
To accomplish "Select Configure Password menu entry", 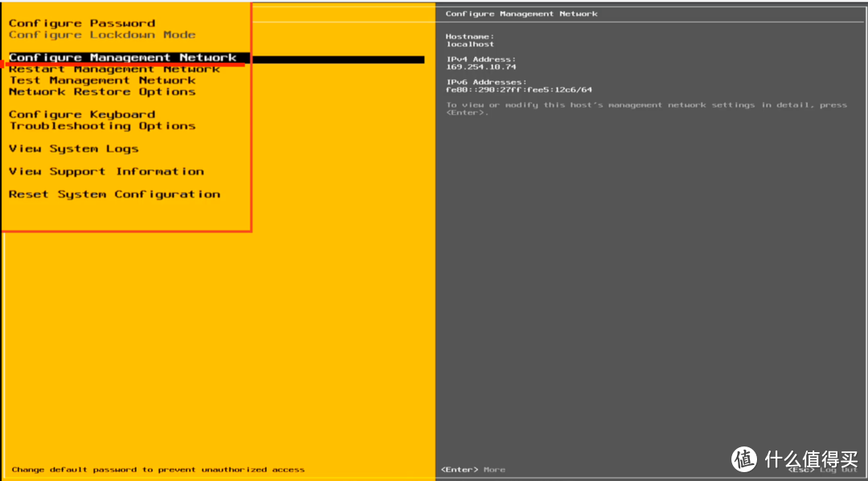I will point(82,23).
